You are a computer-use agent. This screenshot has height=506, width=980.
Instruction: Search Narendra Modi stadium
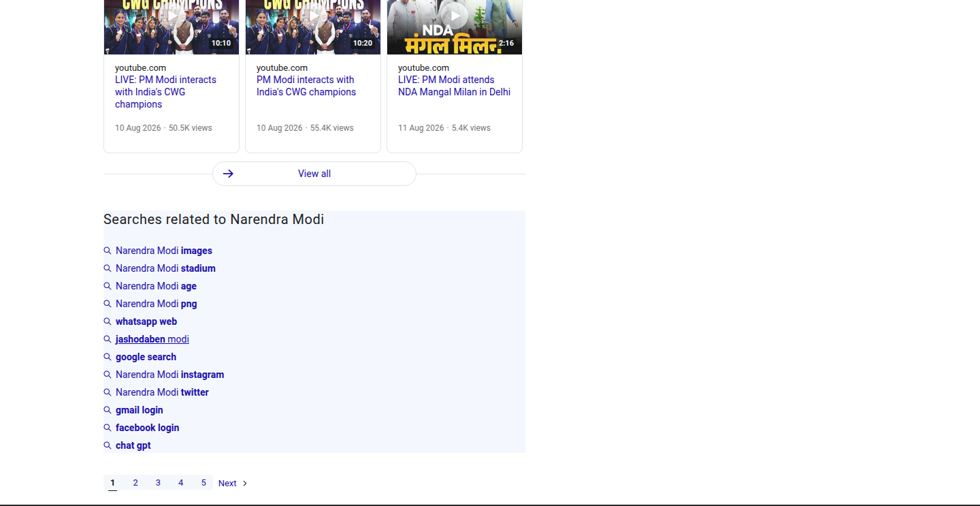(x=165, y=268)
